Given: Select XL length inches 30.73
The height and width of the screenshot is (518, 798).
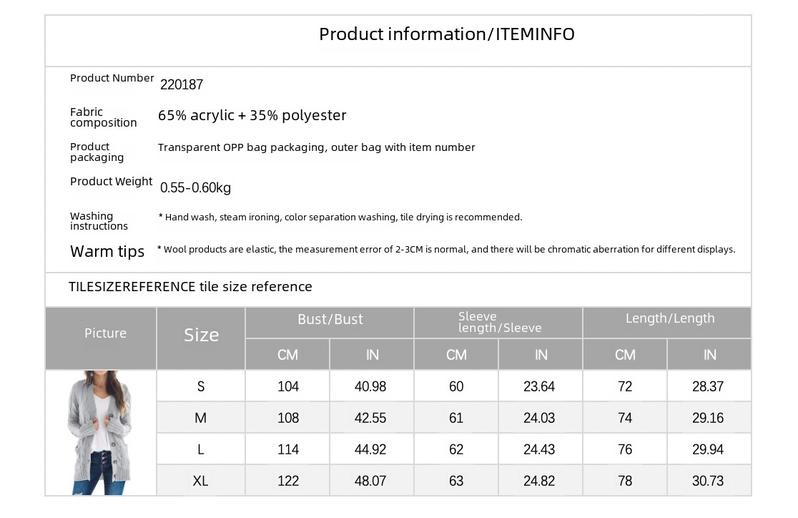Looking at the screenshot, I should tap(708, 481).
